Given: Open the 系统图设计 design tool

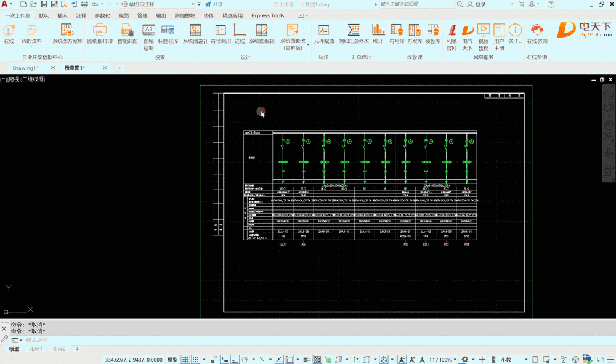Looking at the screenshot, I should click(195, 34).
